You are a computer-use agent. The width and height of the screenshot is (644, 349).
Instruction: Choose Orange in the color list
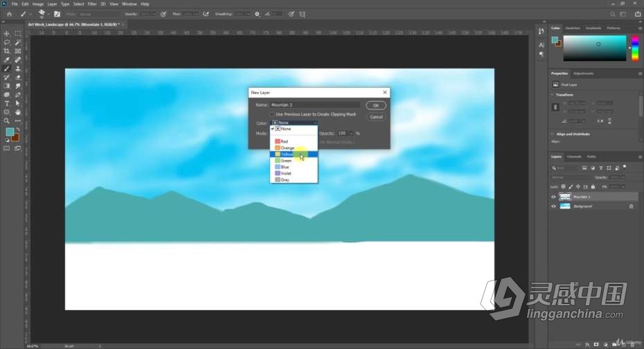click(294, 147)
